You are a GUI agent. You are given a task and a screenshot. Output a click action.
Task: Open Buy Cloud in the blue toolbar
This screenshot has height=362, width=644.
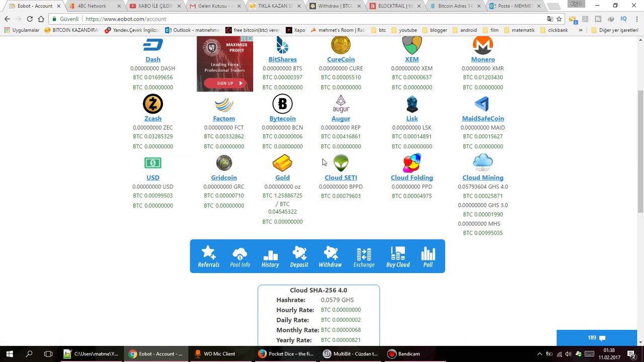pyautogui.click(x=398, y=256)
